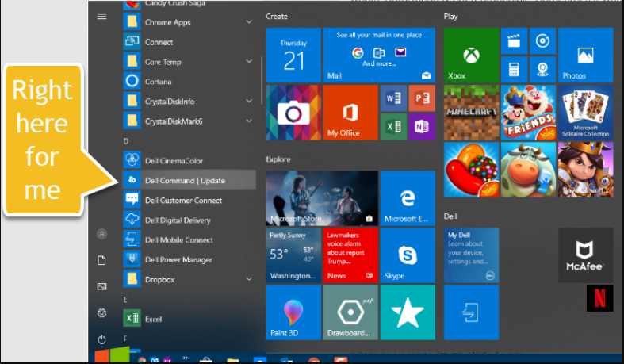Open the Washington weather tile
Screen dimensions: 624x364
[293, 255]
